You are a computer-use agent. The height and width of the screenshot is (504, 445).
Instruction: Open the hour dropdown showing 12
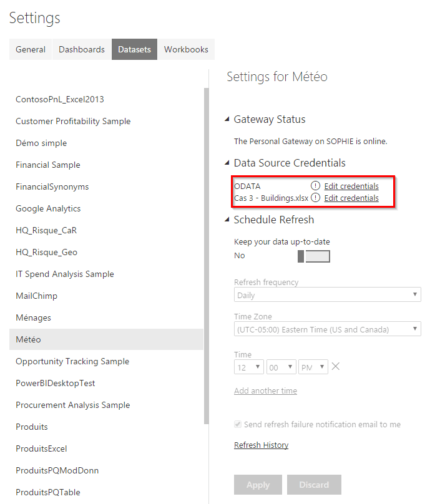(249, 367)
